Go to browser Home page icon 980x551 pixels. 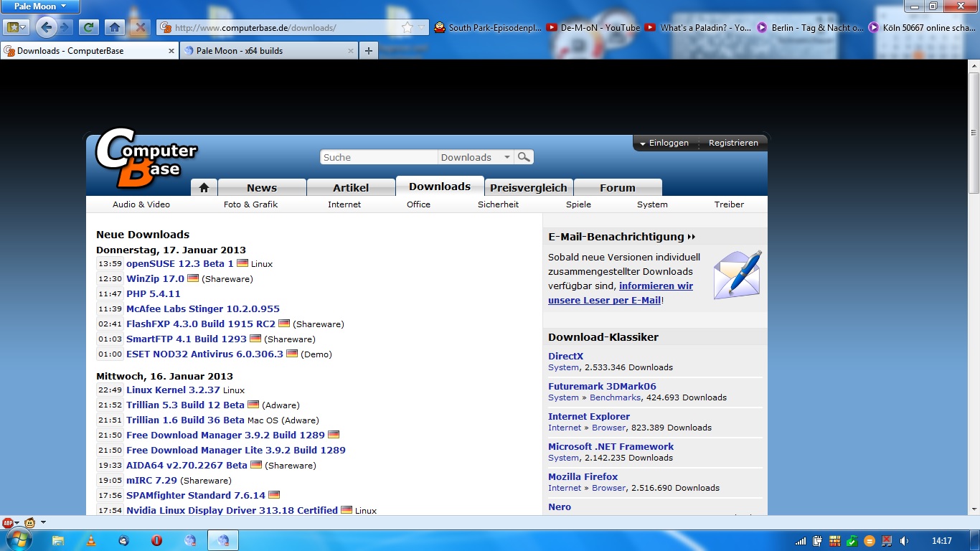point(113,27)
